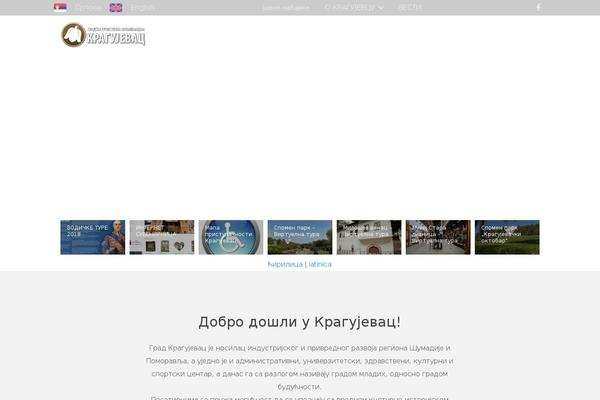Open the Интернет сувенирница thumbnail
The image size is (600, 400).
click(162, 237)
